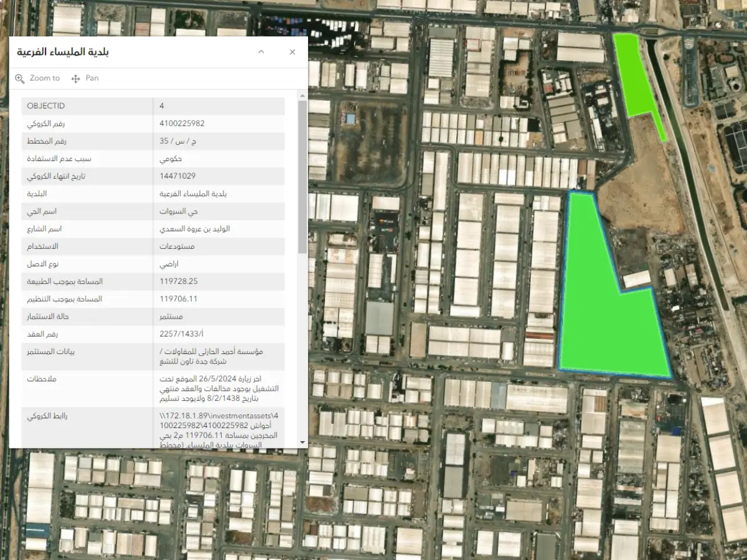The width and height of the screenshot is (747, 560).
Task: Close the بلدية المليساء الفرعية popup
Action: [292, 52]
